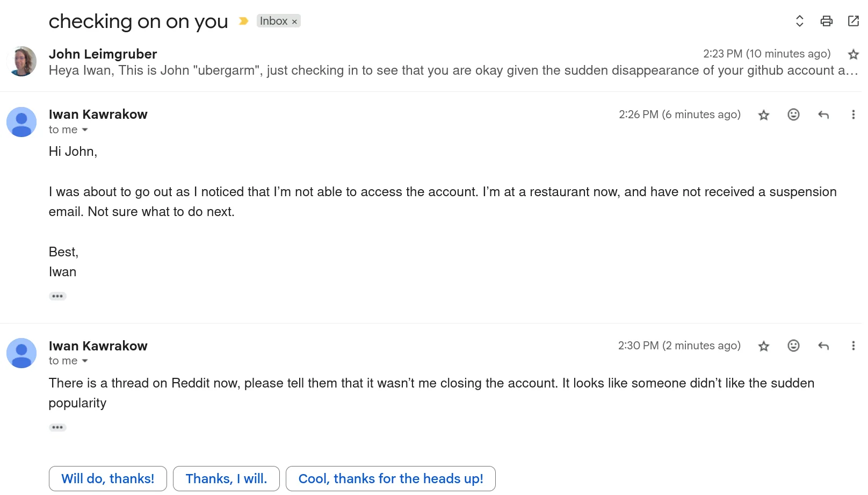
Task: Star John Leimgruber's 2:23 PM message
Action: point(853,54)
